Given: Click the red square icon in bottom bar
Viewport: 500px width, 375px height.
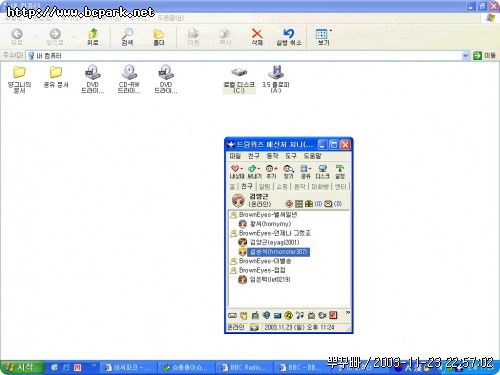Looking at the screenshot, I should [333, 315].
